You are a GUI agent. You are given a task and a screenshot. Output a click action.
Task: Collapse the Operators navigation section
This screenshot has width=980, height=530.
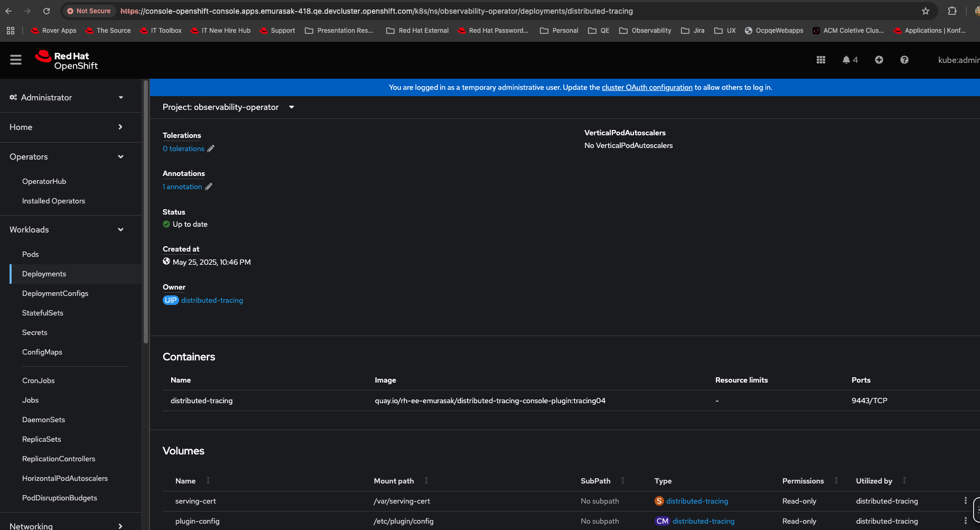[x=67, y=157]
